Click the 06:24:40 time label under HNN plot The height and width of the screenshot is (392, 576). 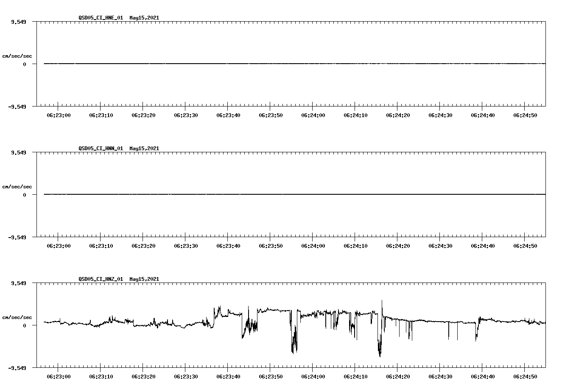(x=483, y=246)
